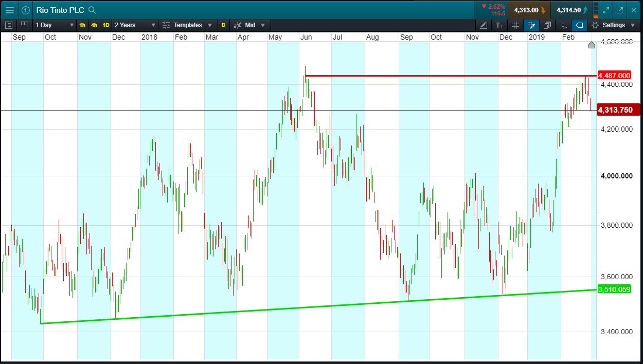Click the 2019 label on time axis
Image resolution: width=643 pixels, height=364 pixels.
(537, 37)
